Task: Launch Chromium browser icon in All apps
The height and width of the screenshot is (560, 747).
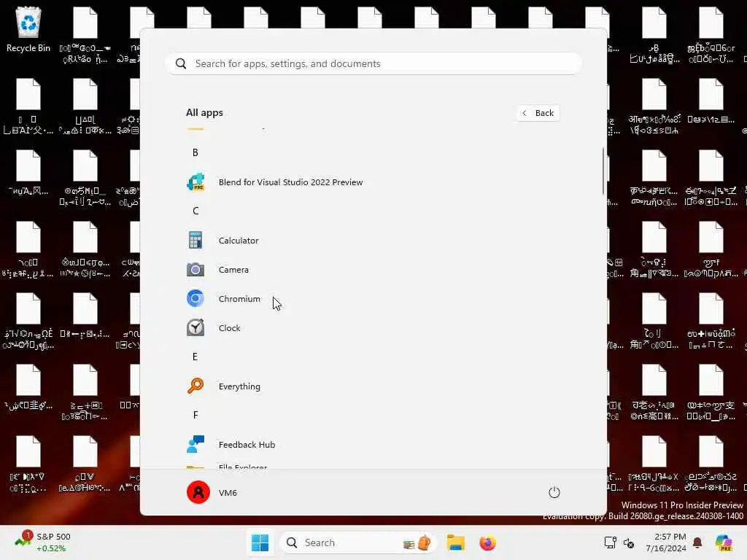Action: tap(196, 298)
